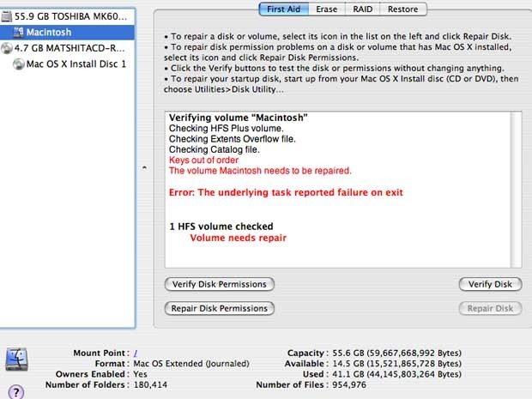The height and width of the screenshot is (399, 532).
Task: Click Number of Files value 954,976
Action: click(x=349, y=384)
